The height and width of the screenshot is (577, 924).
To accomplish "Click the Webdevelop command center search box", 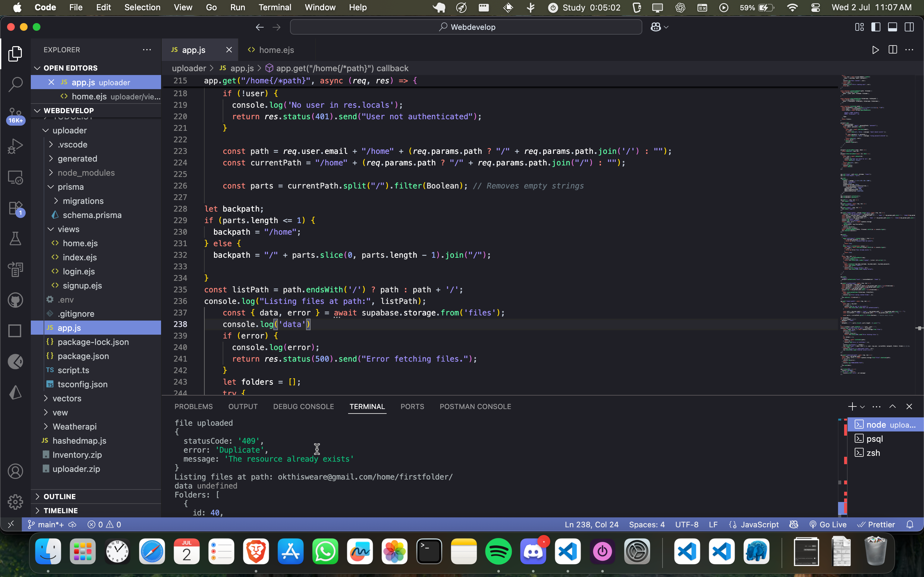I will (x=466, y=27).
